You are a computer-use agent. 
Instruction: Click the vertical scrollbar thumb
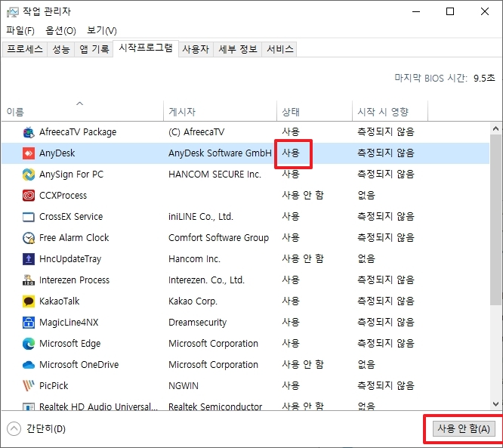(495, 220)
